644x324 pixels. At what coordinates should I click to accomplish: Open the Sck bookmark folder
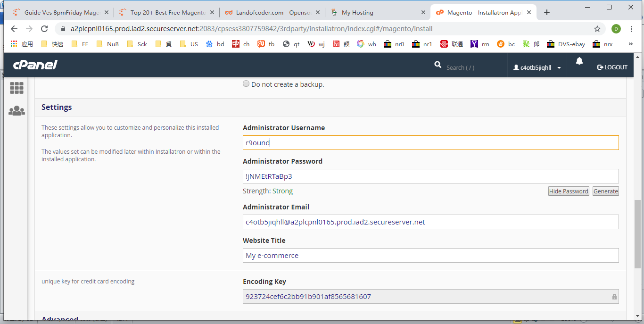(x=137, y=44)
